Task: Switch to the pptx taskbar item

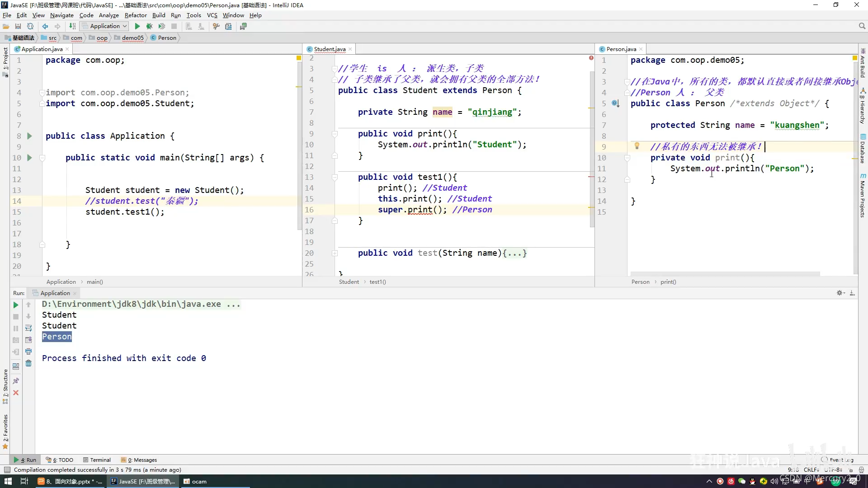Action: [70, 482]
